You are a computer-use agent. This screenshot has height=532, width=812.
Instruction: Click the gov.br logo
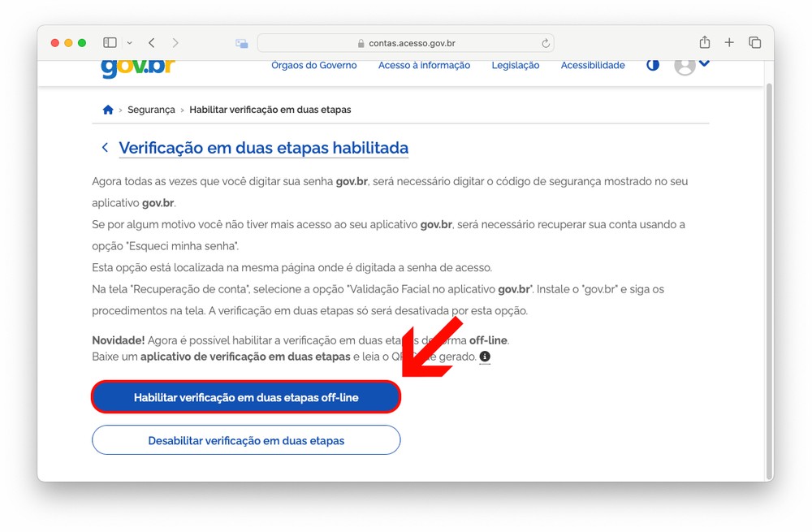click(x=137, y=67)
